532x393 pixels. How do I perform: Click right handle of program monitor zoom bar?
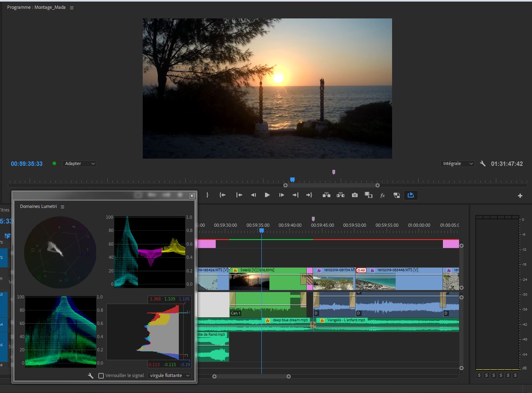tap(377, 185)
